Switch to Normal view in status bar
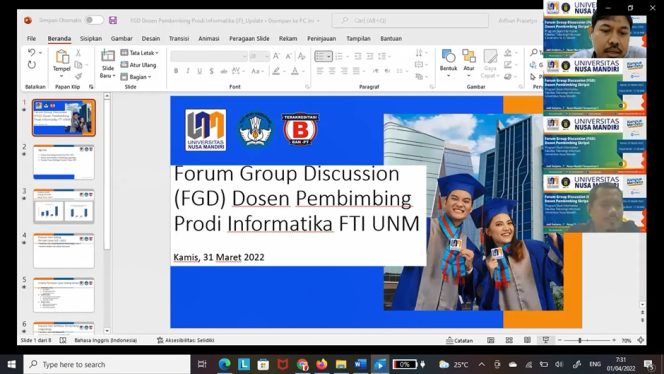 tap(490, 340)
